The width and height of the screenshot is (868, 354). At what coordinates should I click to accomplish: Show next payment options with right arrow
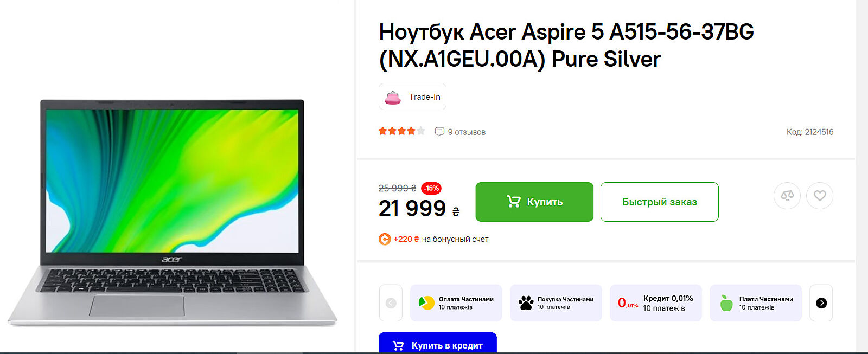pyautogui.click(x=821, y=303)
